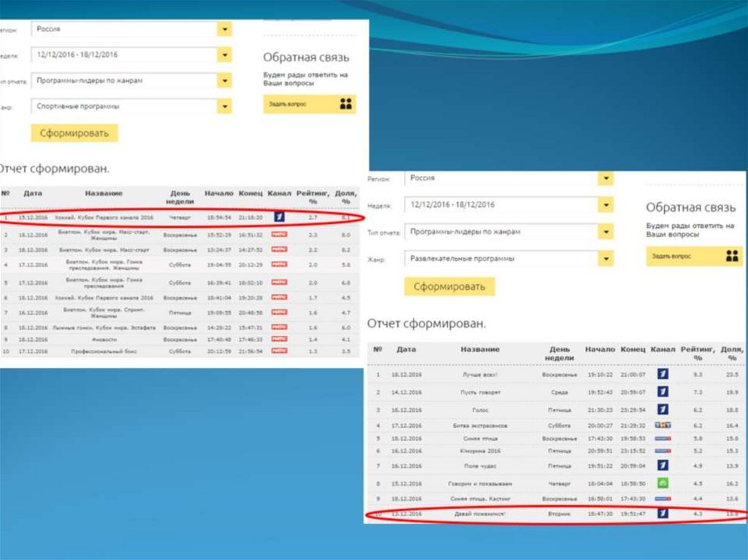Click Лыжные гонки. Кубок мира. Эстафета name
The image size is (748, 560).
[104, 327]
